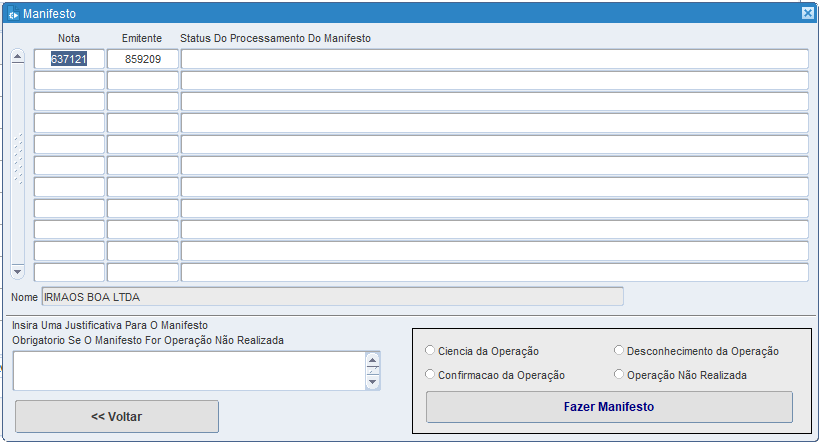The height and width of the screenshot is (442, 819).
Task: Select Ciencia da Operação radio button
Action: point(430,351)
